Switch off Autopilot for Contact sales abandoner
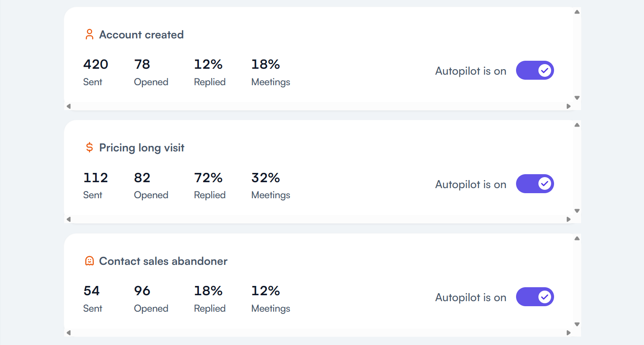This screenshot has height=345, width=644. 535,297
